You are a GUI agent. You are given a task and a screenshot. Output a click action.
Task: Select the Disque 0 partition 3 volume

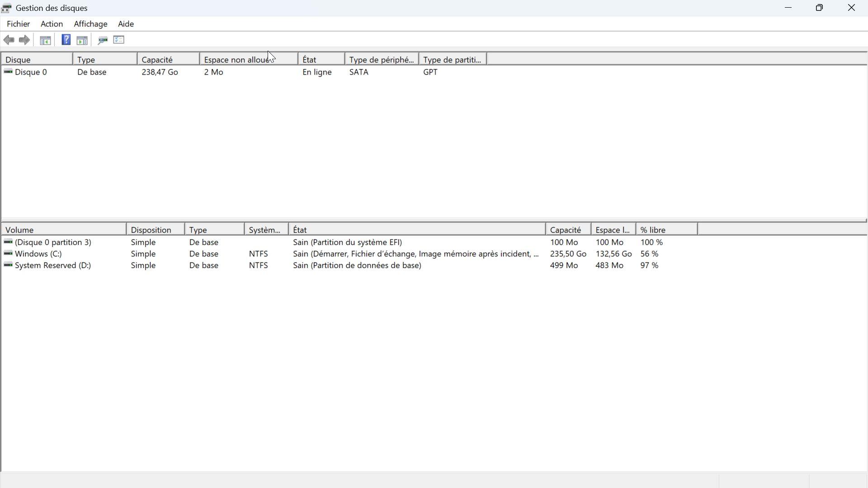click(53, 243)
